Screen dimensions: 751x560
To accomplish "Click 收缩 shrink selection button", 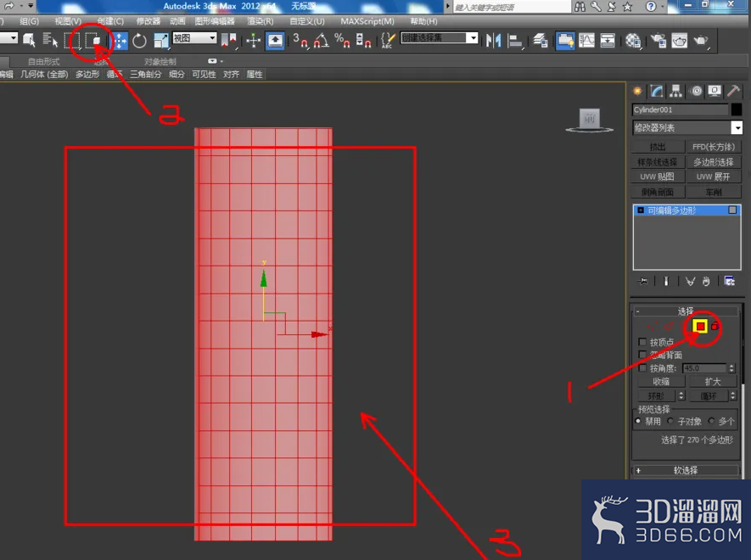I will 661,381.
